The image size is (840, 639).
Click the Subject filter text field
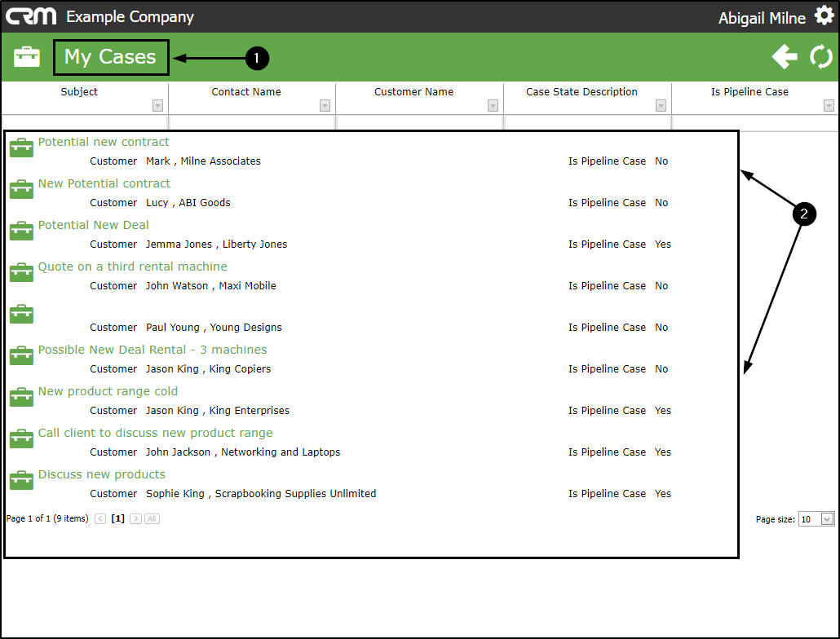(x=85, y=122)
